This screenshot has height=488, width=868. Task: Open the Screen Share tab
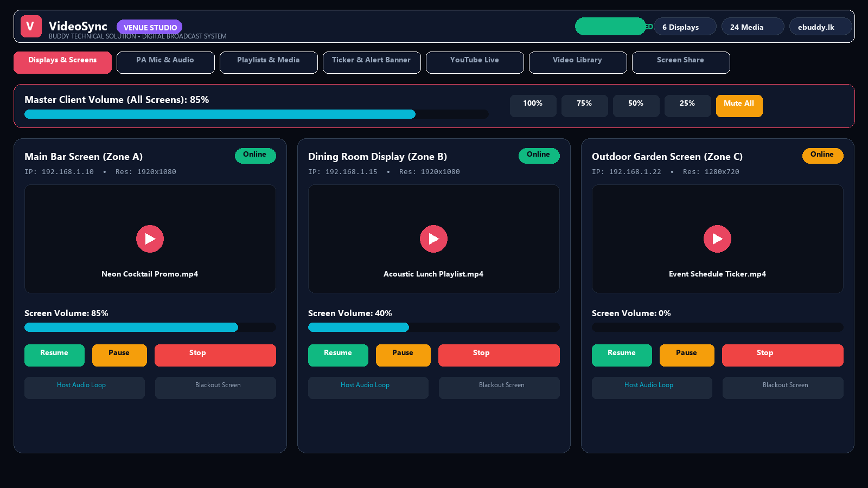[x=681, y=62]
